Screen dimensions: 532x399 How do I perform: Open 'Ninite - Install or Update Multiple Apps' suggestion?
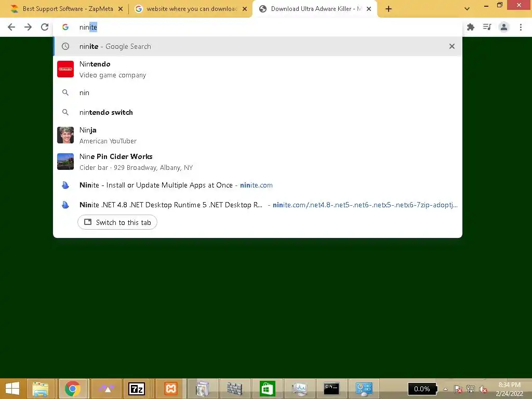pos(258,185)
